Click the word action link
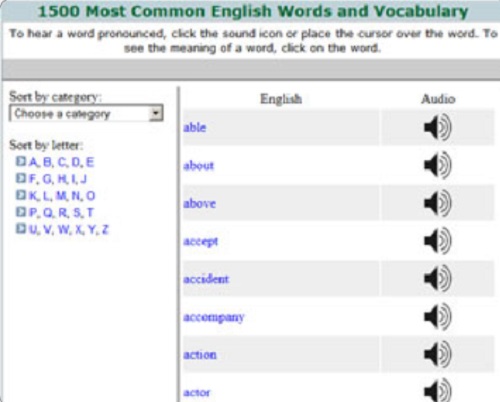 200,354
